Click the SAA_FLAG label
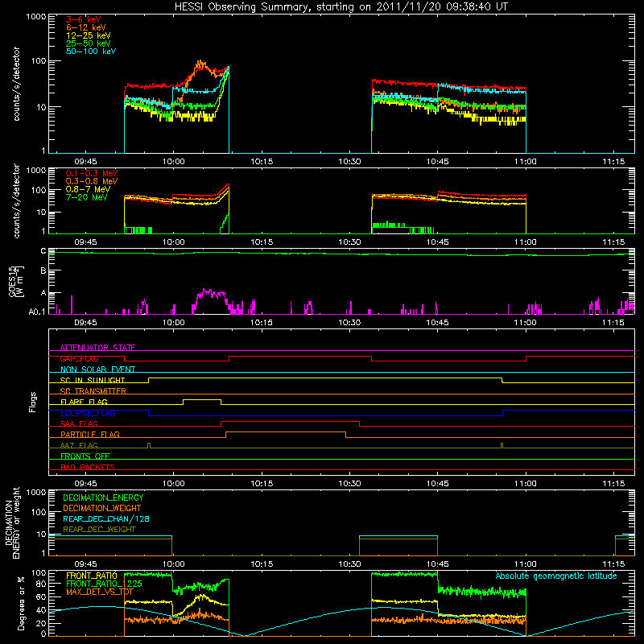Image resolution: width=644 pixels, height=644 pixels. (79, 423)
